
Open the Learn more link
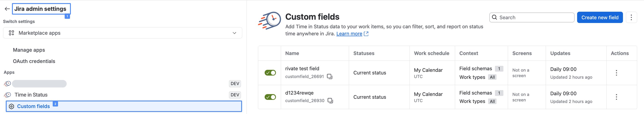coord(349,34)
